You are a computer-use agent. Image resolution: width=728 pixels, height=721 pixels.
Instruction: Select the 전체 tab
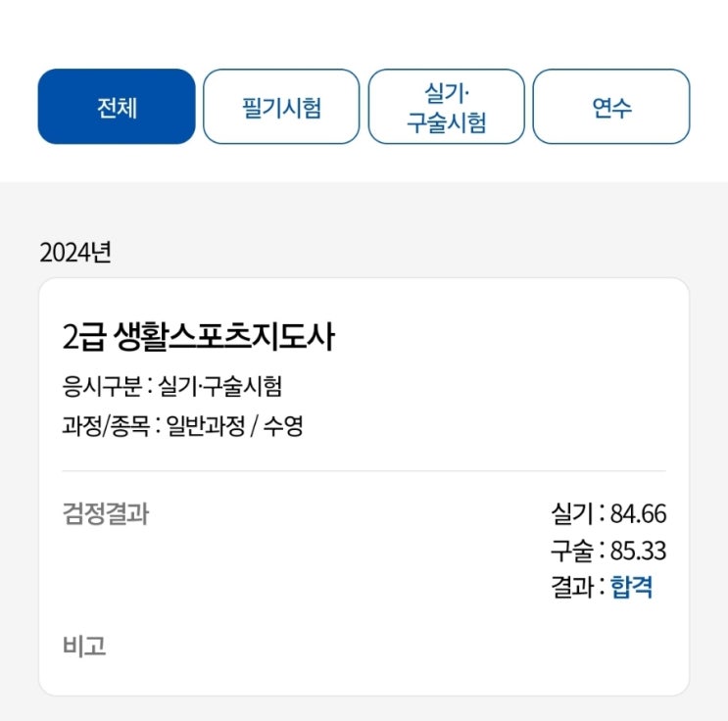point(117,107)
